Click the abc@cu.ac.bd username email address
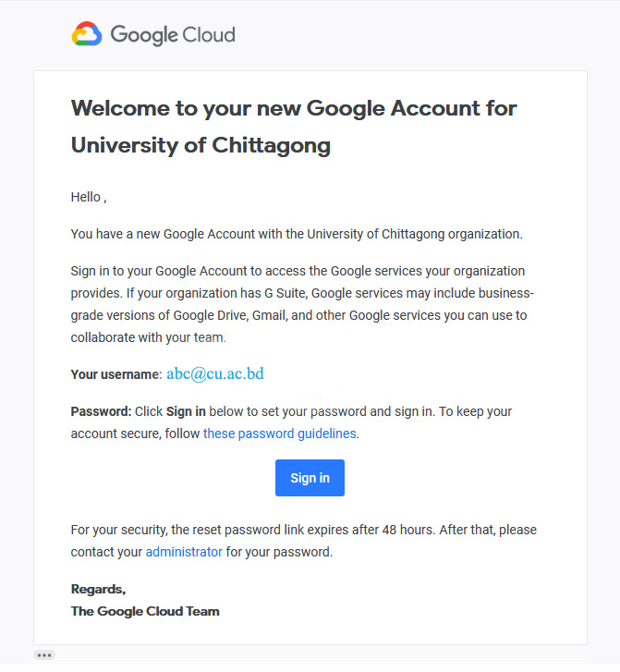Viewport: 620px width, 672px height. pyautogui.click(x=215, y=374)
